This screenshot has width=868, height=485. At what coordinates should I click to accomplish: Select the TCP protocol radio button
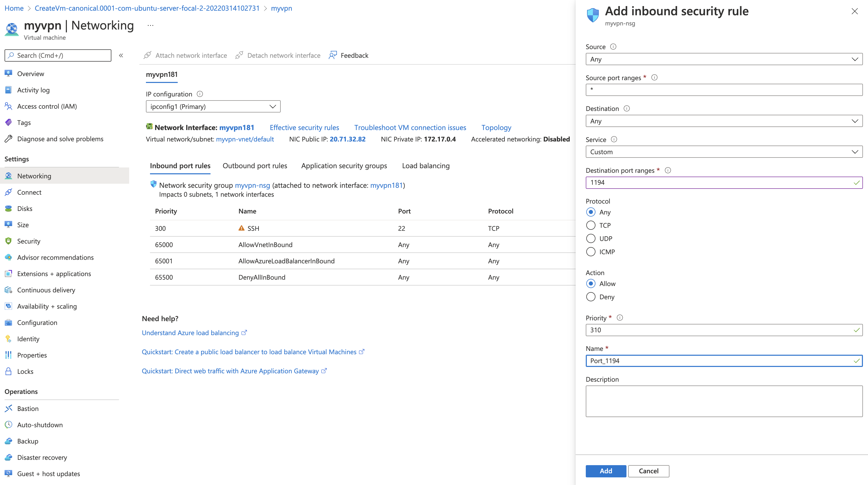coord(591,225)
